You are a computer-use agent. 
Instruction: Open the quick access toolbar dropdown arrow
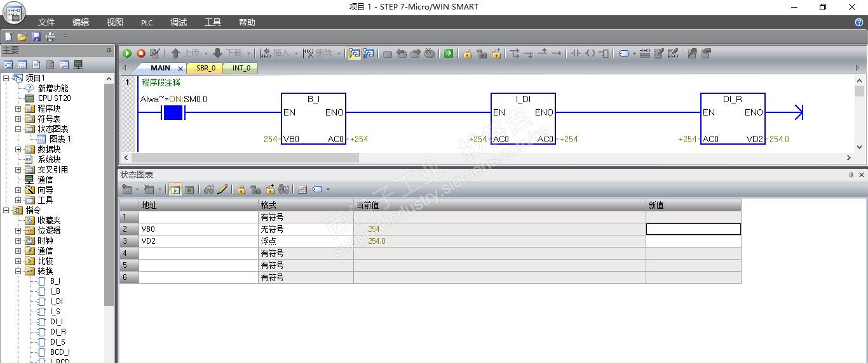coord(64,37)
